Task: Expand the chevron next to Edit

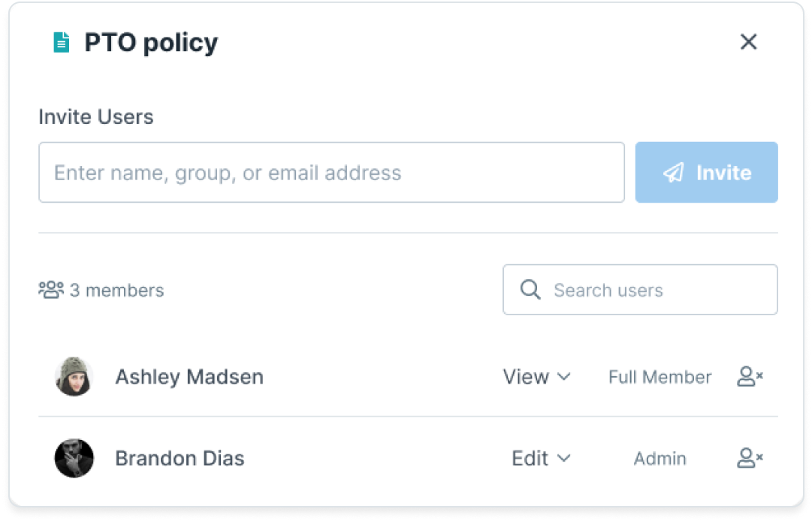Action: (x=563, y=459)
